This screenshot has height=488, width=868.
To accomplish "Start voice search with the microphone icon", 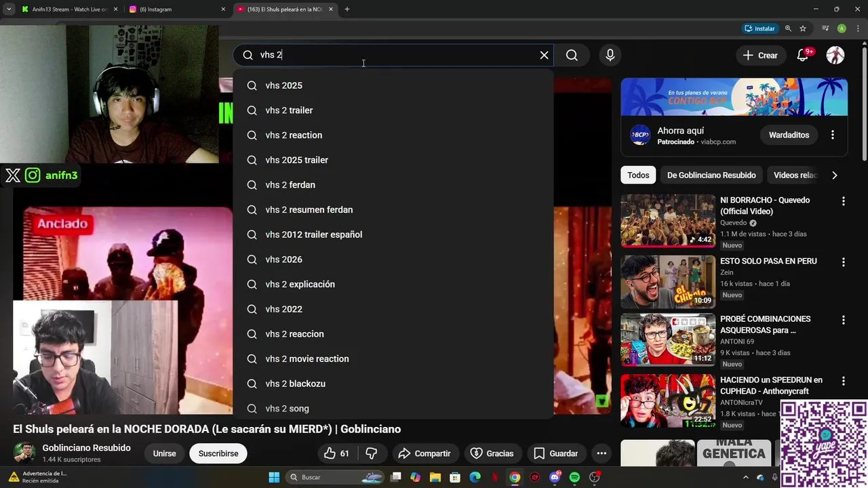I will click(610, 56).
